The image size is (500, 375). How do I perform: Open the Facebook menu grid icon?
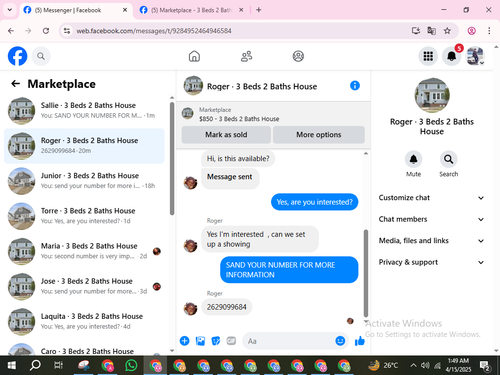point(428,56)
